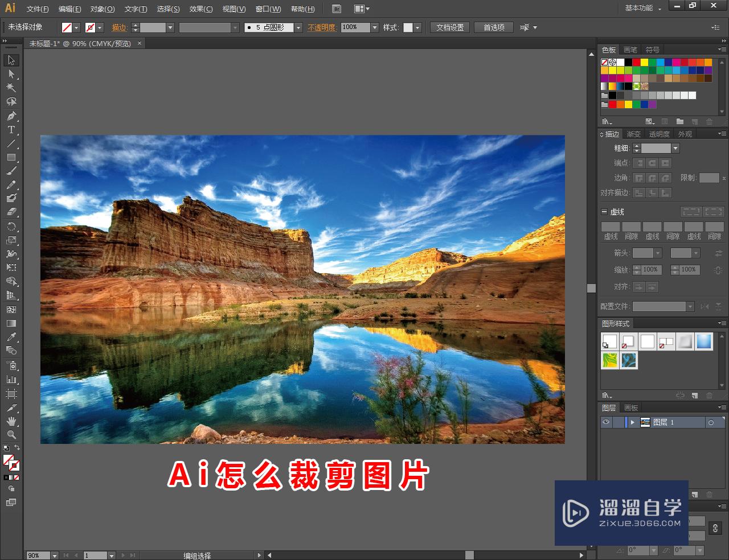Choose the Free Transform tool
This screenshot has height=560, width=729.
(11, 267)
